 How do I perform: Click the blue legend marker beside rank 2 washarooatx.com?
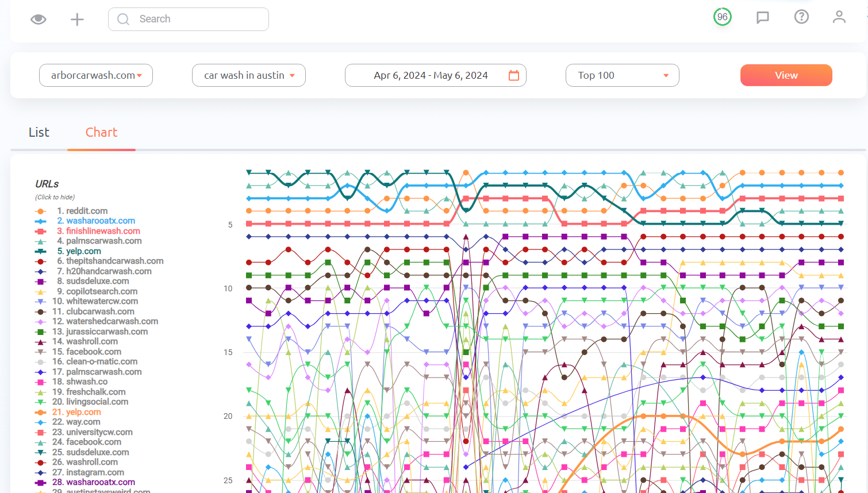click(40, 221)
